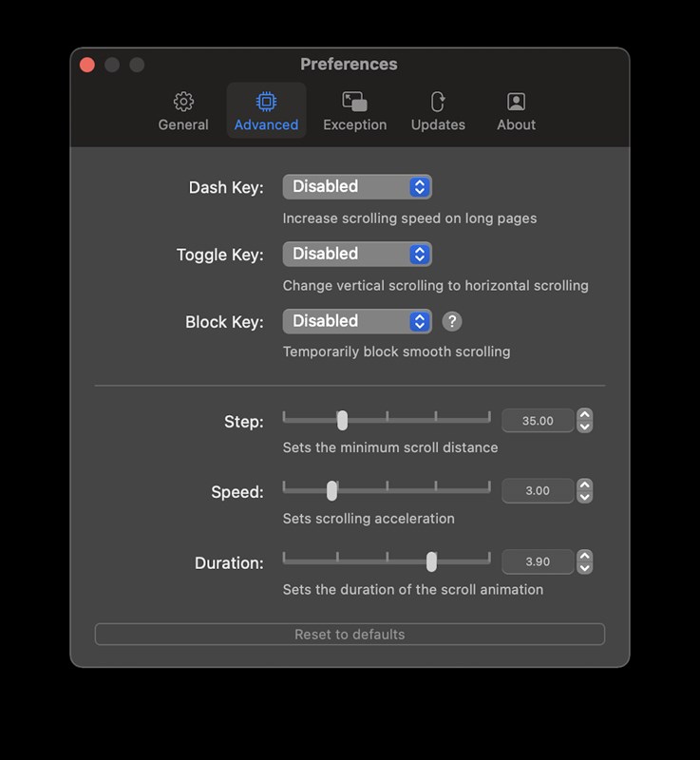Open the General preferences tab
This screenshot has height=760, width=700.
[x=183, y=111]
